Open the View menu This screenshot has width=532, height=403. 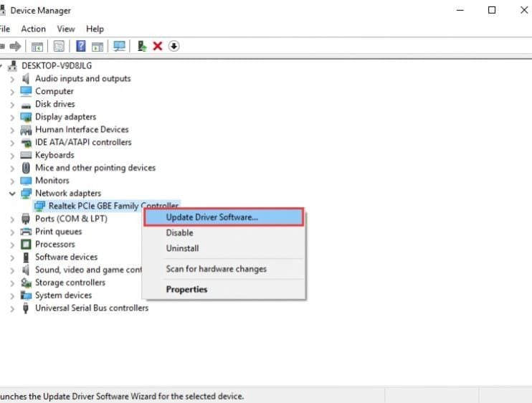point(66,29)
